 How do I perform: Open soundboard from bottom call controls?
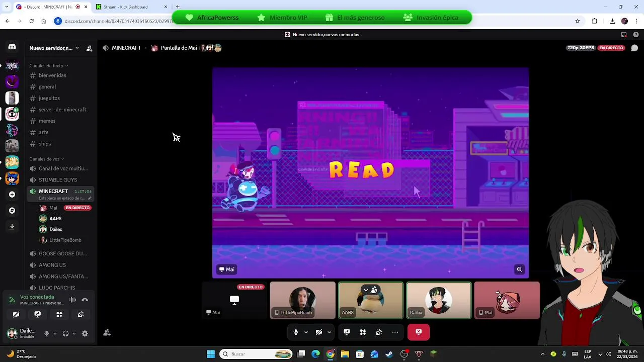379,332
